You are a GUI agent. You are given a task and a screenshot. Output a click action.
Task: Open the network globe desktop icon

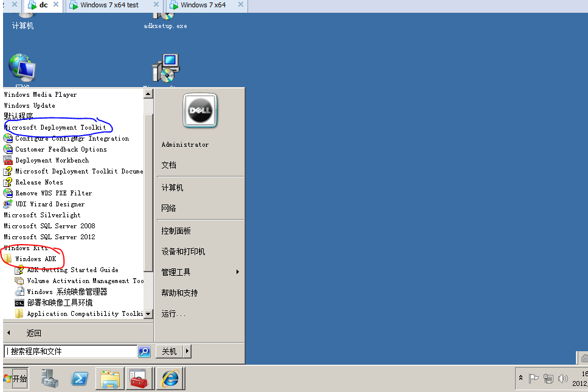point(22,69)
